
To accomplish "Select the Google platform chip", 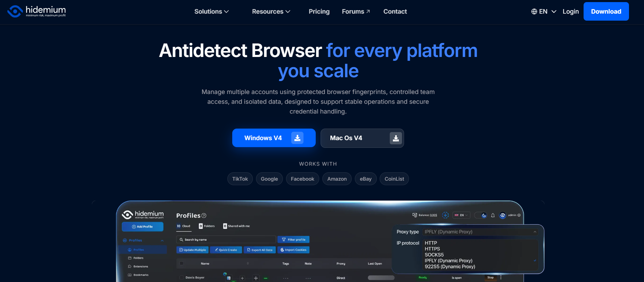I will point(269,179).
